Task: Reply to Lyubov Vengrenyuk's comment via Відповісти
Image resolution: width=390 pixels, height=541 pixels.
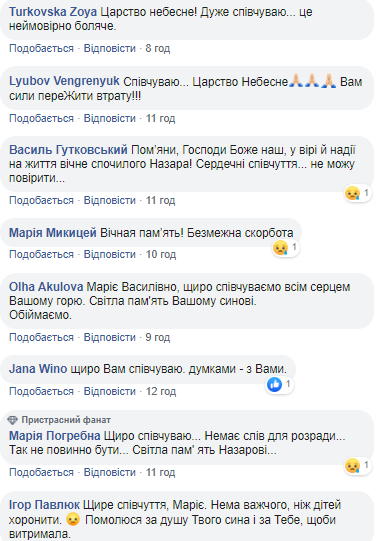Action: pyautogui.click(x=110, y=118)
